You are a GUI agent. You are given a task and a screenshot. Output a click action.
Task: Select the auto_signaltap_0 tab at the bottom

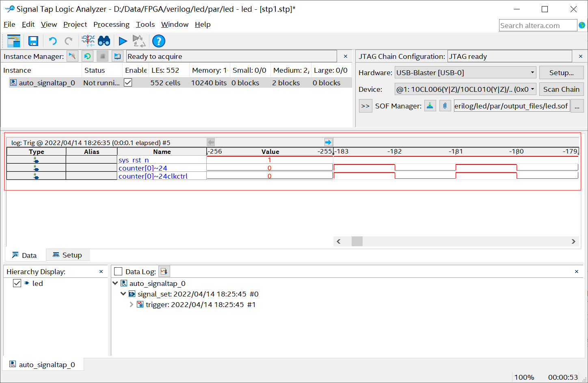42,364
